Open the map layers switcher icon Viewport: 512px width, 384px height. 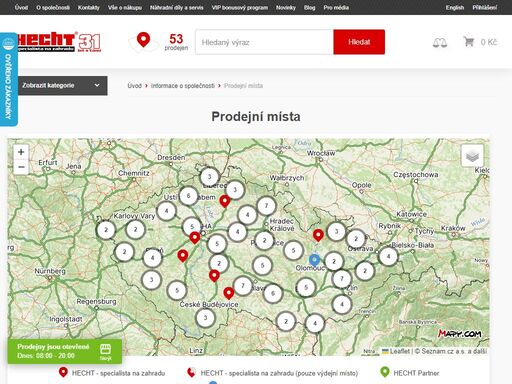(x=472, y=156)
